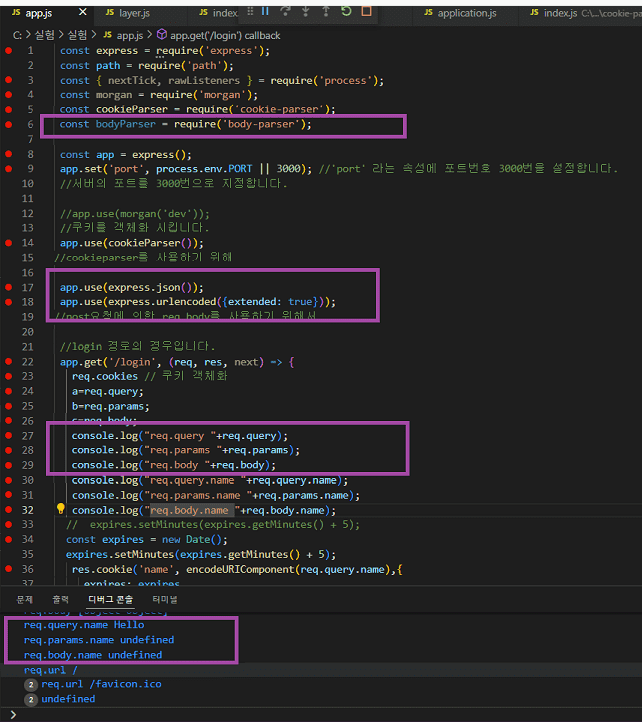Click the line number 11 in gutter
The height and width of the screenshot is (722, 642).
28,198
